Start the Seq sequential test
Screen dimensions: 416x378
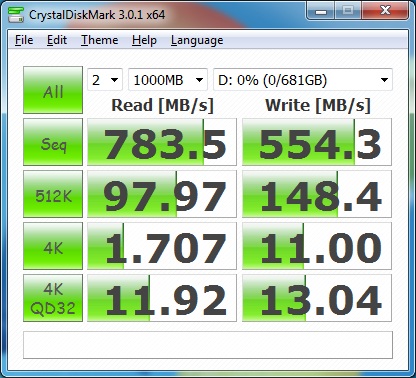point(53,142)
